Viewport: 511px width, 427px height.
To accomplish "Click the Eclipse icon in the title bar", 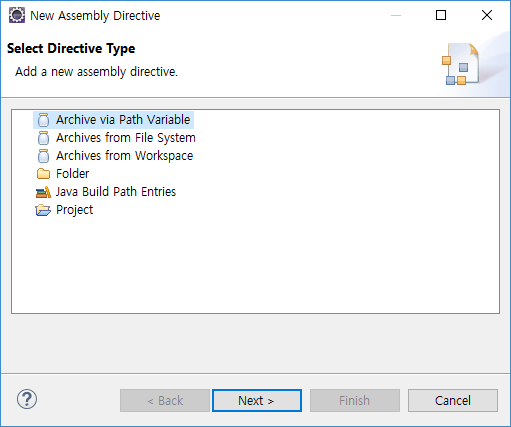I will (17, 15).
